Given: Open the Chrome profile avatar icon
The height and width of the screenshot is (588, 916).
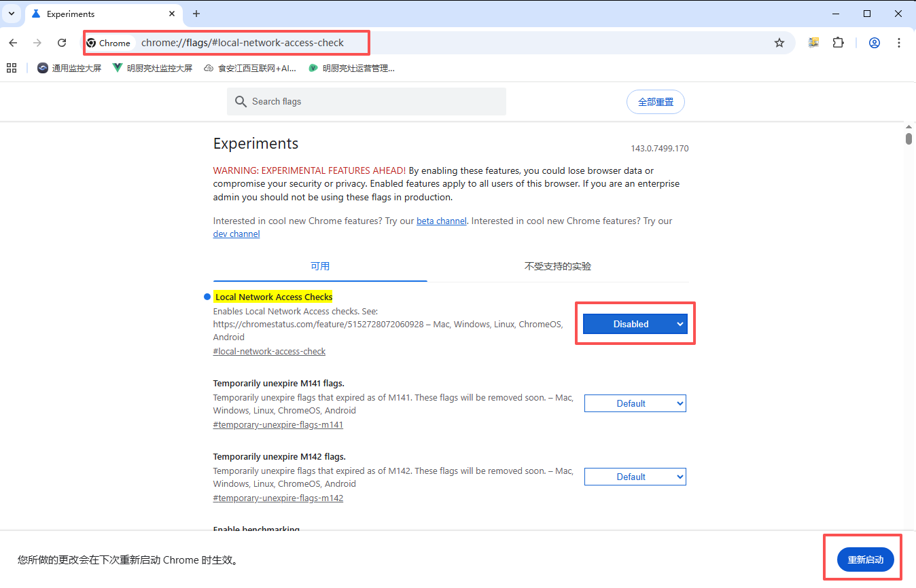Looking at the screenshot, I should pos(875,43).
